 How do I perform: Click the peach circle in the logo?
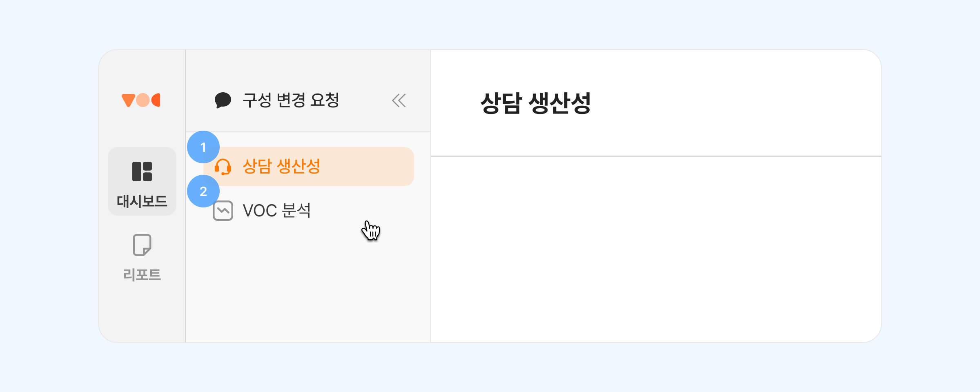(x=143, y=100)
